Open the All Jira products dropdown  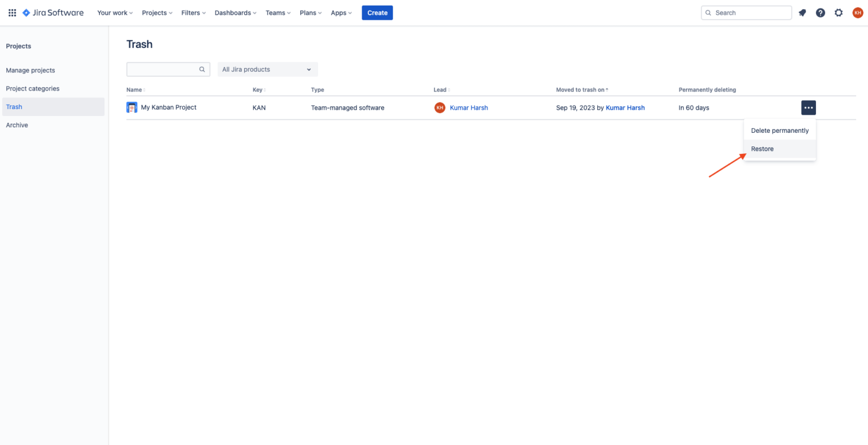(267, 69)
